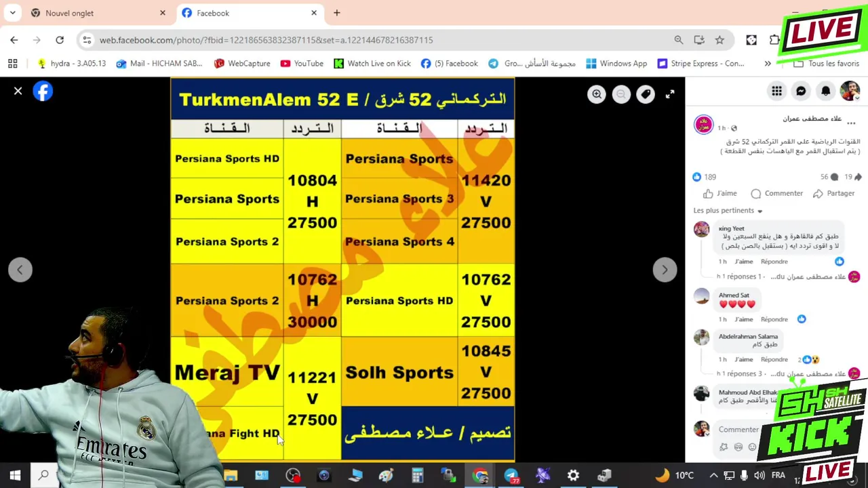Expand 1 réponses under king Yeet's comment
This screenshot has width=868, height=488.
(781, 277)
